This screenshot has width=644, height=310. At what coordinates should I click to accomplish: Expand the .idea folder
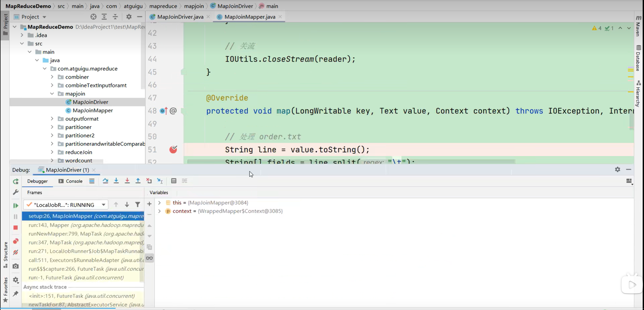click(x=22, y=35)
